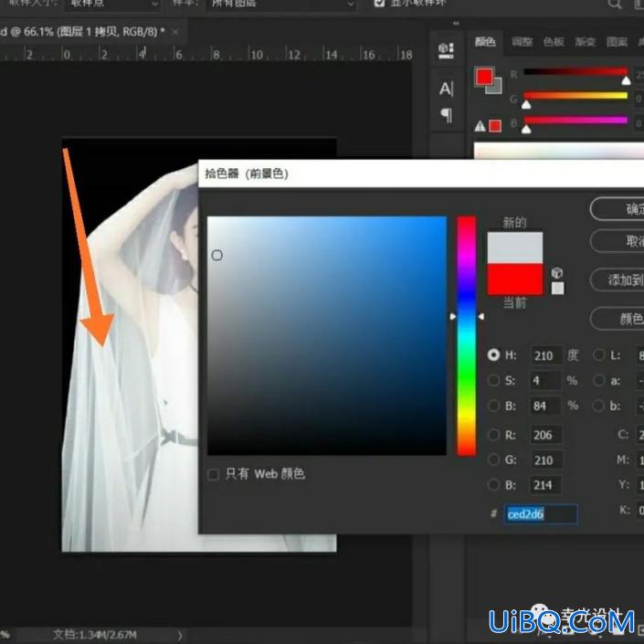Click the red foreground swatch in Color panel
The image size is (644, 644).
(483, 77)
